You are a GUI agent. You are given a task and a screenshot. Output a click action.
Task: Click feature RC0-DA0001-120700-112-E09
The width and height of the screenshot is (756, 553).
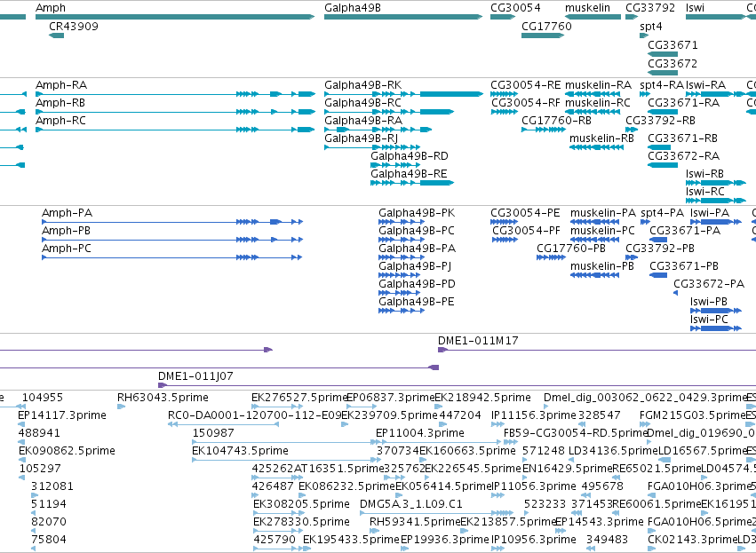click(x=224, y=424)
